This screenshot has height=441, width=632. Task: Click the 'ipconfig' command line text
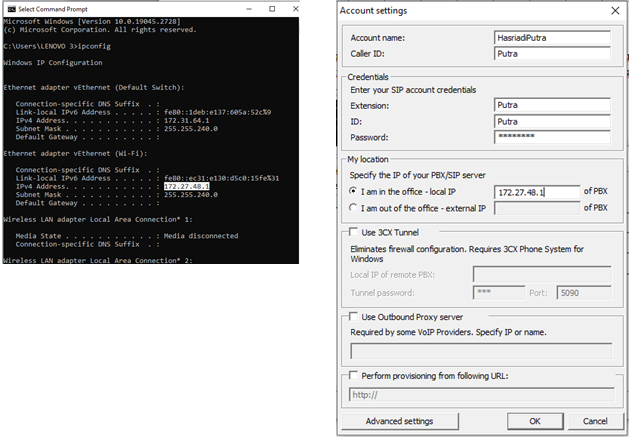[x=94, y=46]
